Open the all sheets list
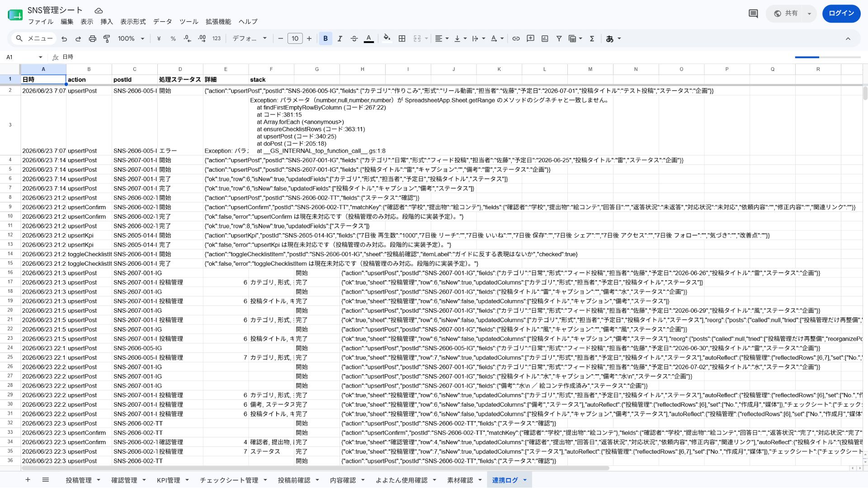Screen dimensions: 868x488 click(45, 480)
